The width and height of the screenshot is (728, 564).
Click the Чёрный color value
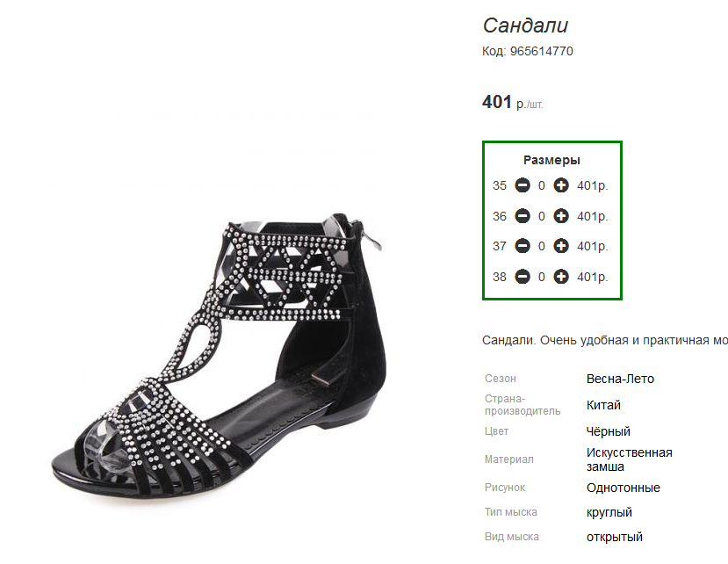[609, 431]
